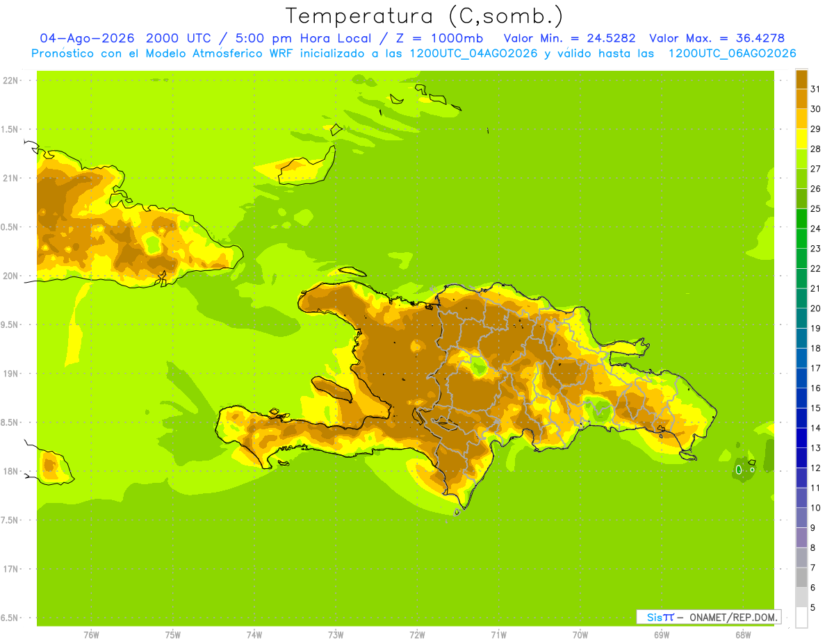Select the yellow legend swatch between 28 and 29
The image size is (834, 644).
tap(801, 138)
